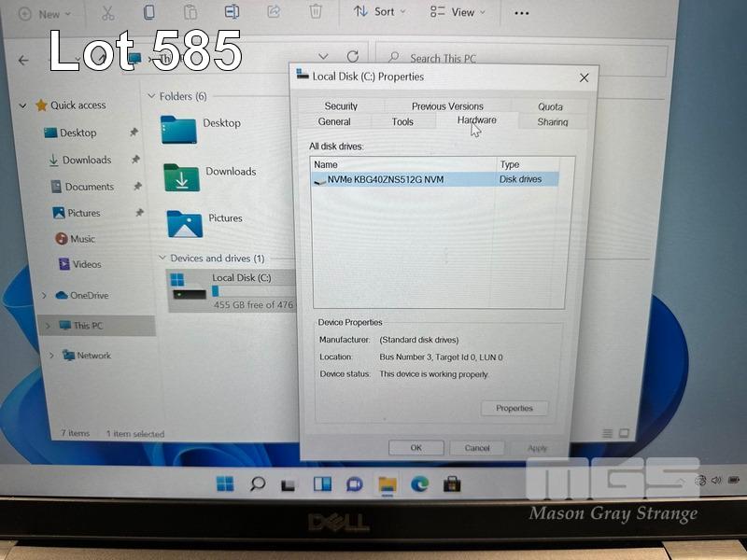This screenshot has width=747, height=560.
Task: Switch to the General tab
Action: [334, 122]
